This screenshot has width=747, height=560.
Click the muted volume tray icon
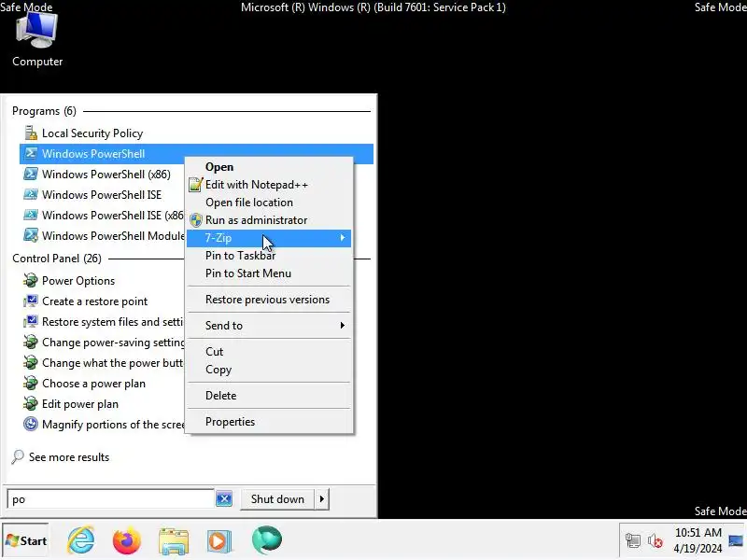coord(655,541)
